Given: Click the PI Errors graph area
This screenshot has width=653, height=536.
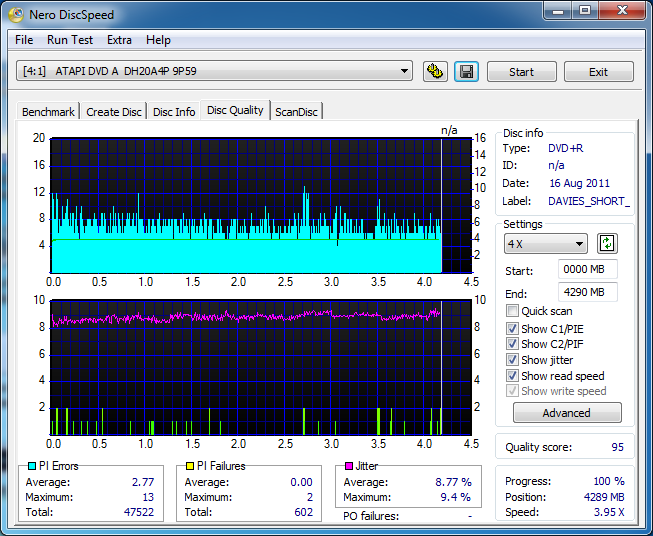Looking at the screenshot, I should pos(261,205).
